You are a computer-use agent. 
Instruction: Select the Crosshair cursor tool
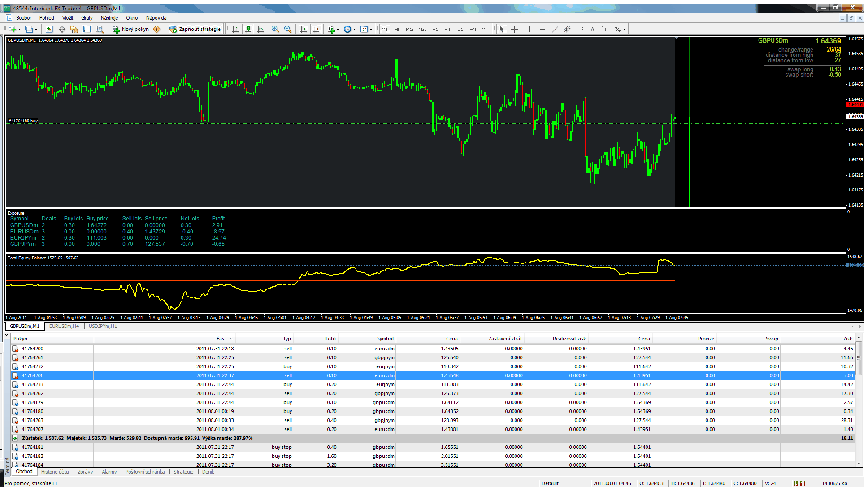[514, 29]
